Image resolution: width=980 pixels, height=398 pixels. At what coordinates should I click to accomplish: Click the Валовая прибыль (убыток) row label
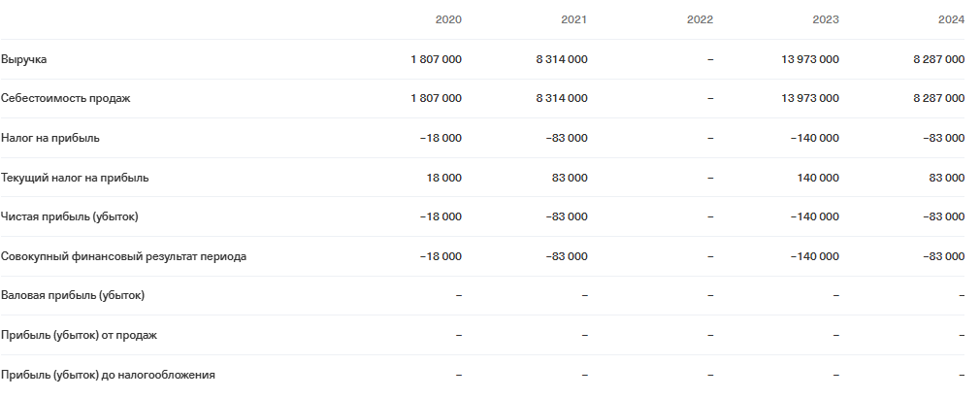click(73, 295)
